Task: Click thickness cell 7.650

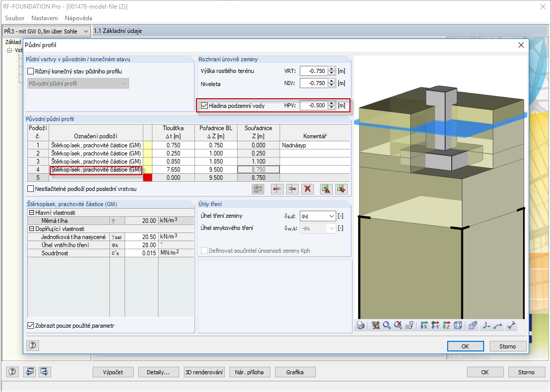Action: pos(173,170)
